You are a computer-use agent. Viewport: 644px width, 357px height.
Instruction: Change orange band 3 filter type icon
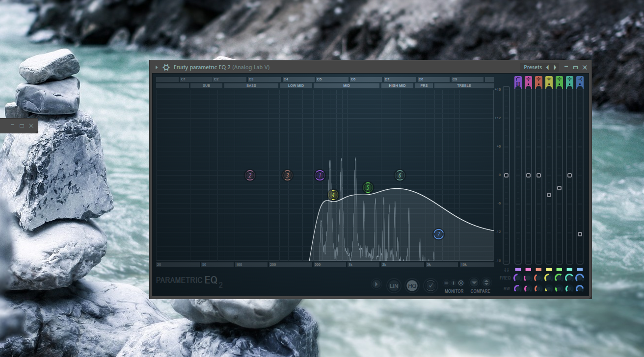538,79
